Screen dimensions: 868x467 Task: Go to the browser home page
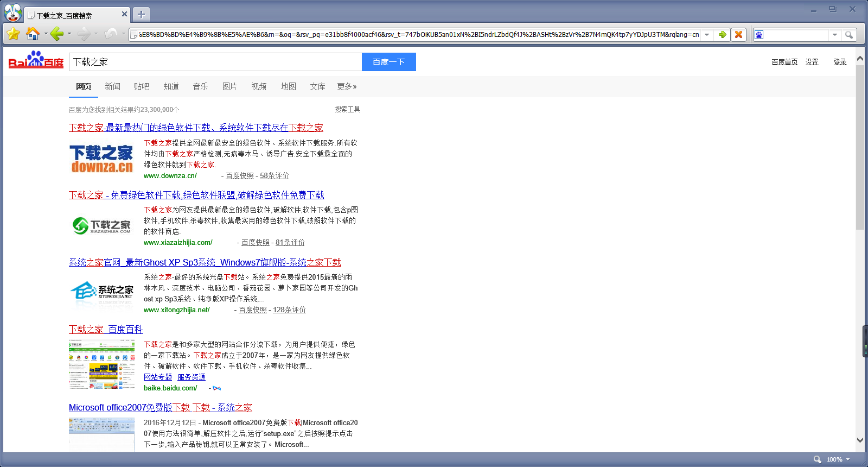pos(33,34)
